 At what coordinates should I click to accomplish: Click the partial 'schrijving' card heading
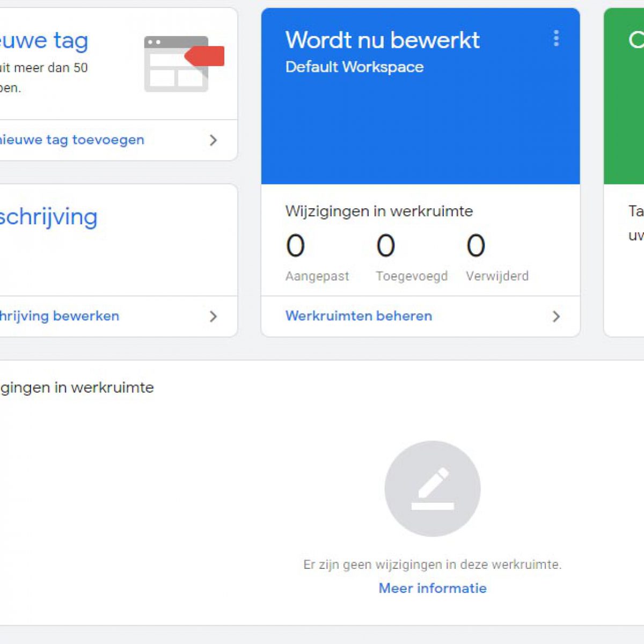coord(48,217)
